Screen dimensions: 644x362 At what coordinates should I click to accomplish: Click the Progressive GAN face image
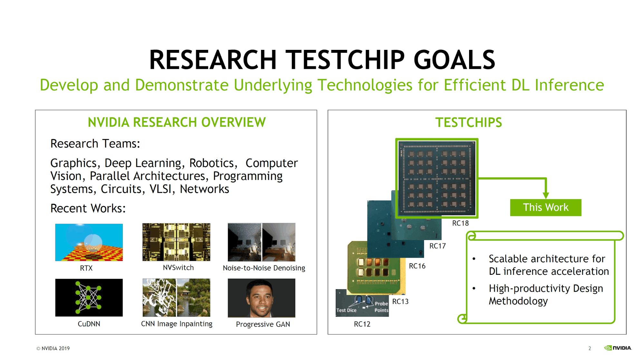261,298
